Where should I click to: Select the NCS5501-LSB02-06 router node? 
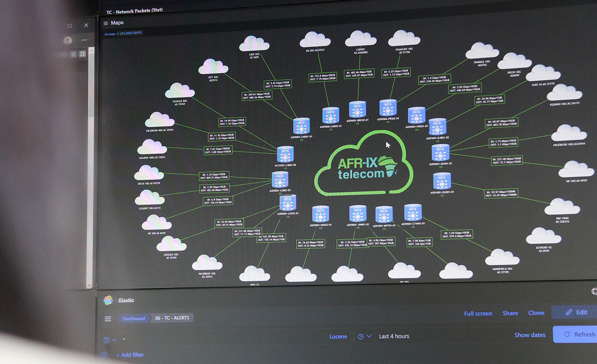tap(285, 154)
